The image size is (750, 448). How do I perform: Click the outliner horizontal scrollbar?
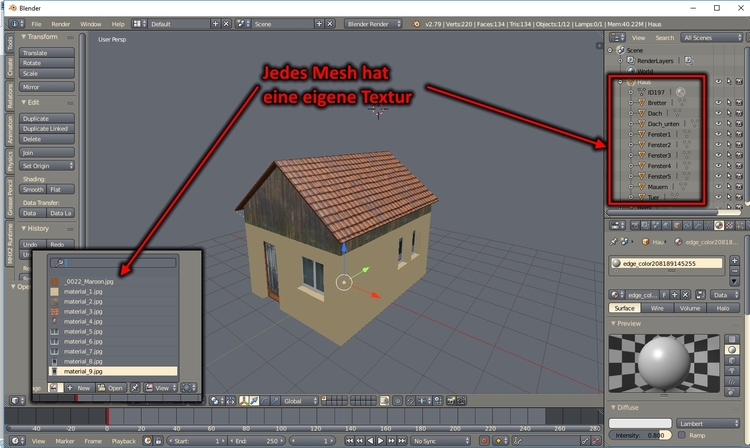[x=662, y=212]
